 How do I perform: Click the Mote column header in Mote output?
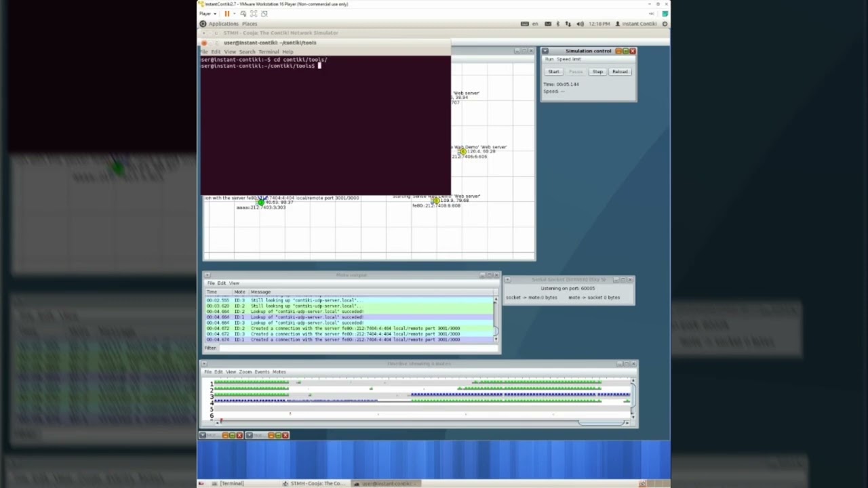point(239,292)
